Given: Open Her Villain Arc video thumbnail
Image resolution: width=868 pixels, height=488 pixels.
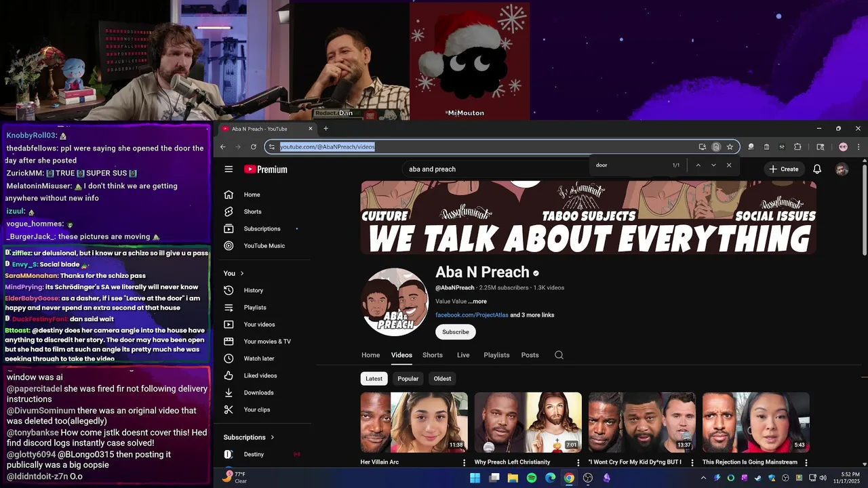Looking at the screenshot, I should pyautogui.click(x=414, y=422).
